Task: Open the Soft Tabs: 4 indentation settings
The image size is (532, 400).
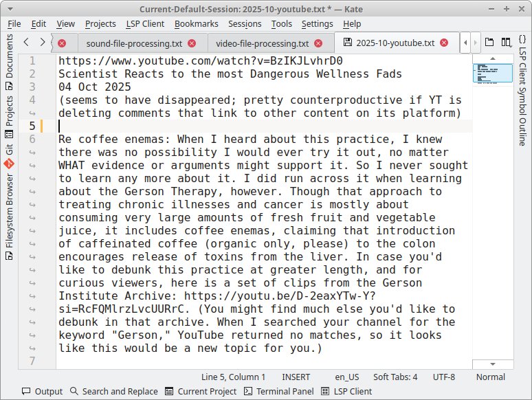Action: (395, 377)
